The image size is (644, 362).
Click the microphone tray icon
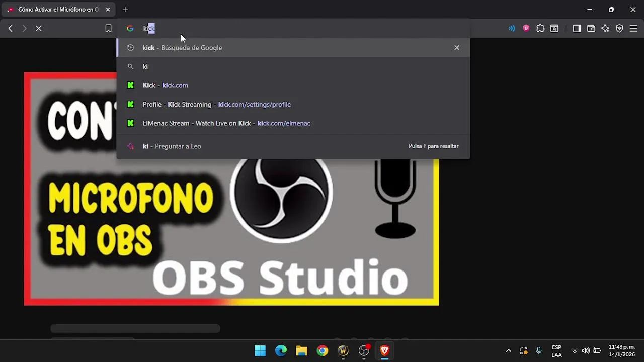[539, 351]
